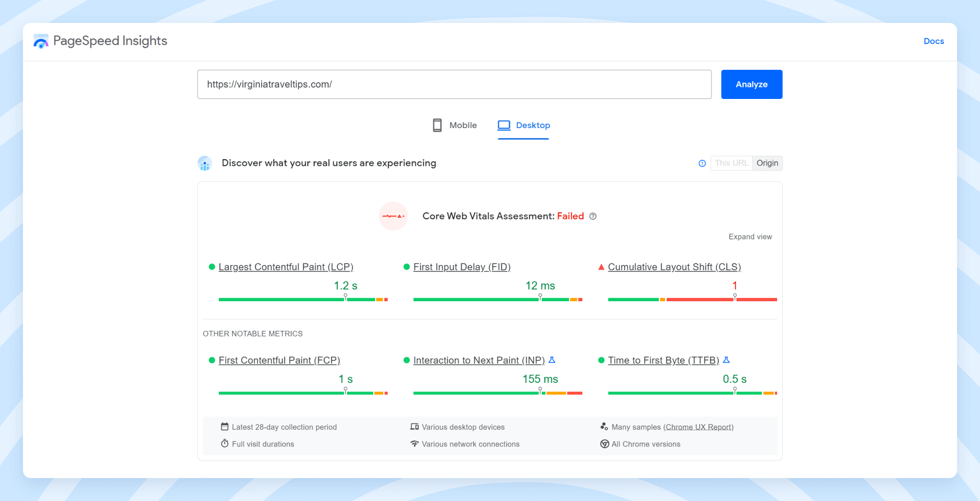Click the TTFB value 0.5 s
980x501 pixels.
coord(735,379)
